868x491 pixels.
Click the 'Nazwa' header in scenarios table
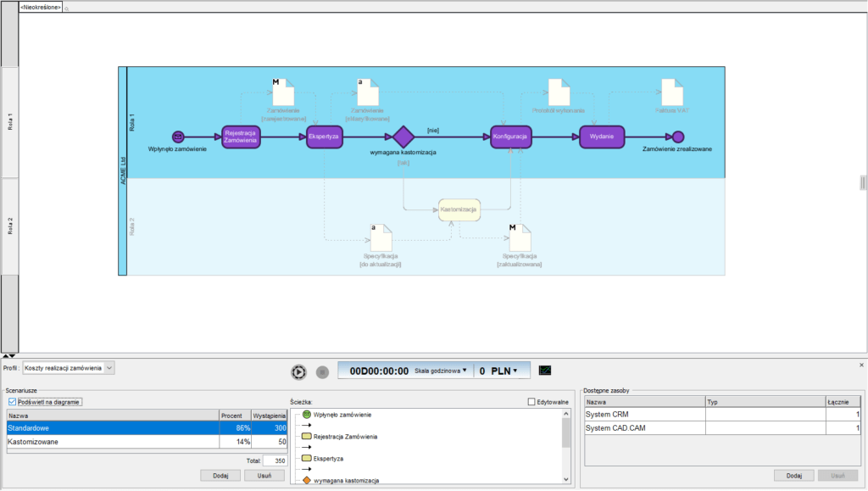(x=113, y=416)
